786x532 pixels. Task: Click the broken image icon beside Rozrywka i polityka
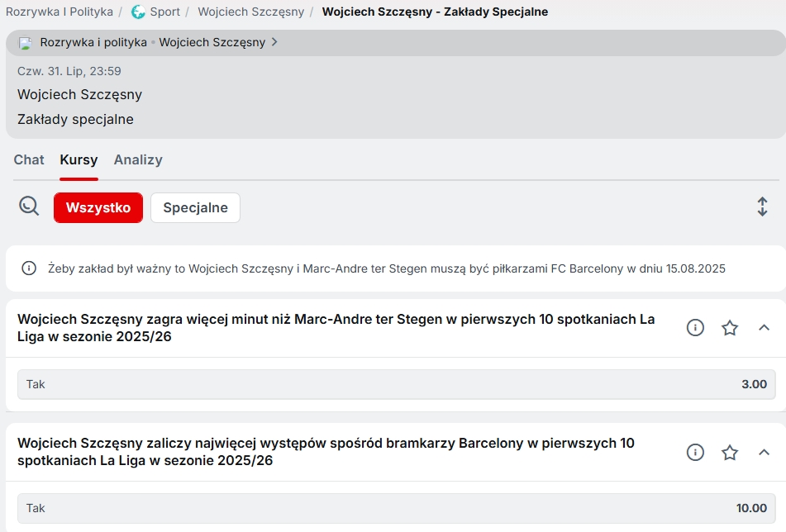coord(25,43)
